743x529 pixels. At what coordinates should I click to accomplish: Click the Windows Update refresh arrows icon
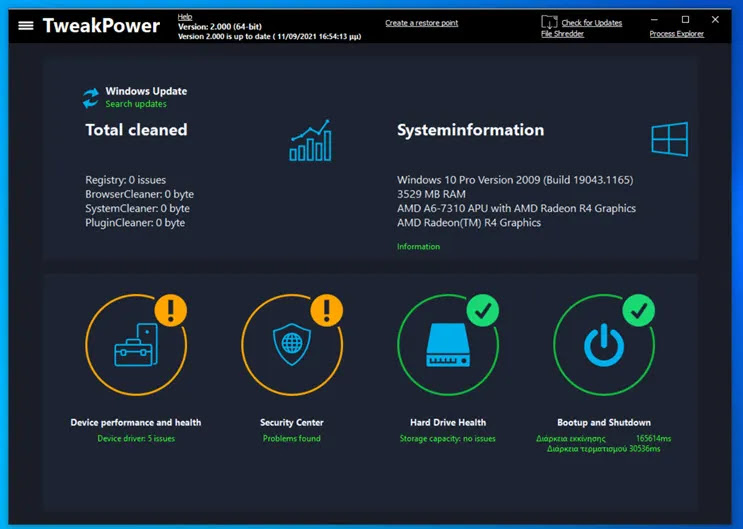tap(91, 98)
